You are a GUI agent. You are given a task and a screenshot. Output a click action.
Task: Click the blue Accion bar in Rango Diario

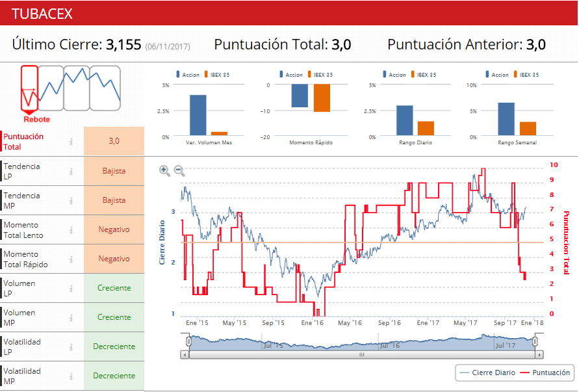(405, 120)
